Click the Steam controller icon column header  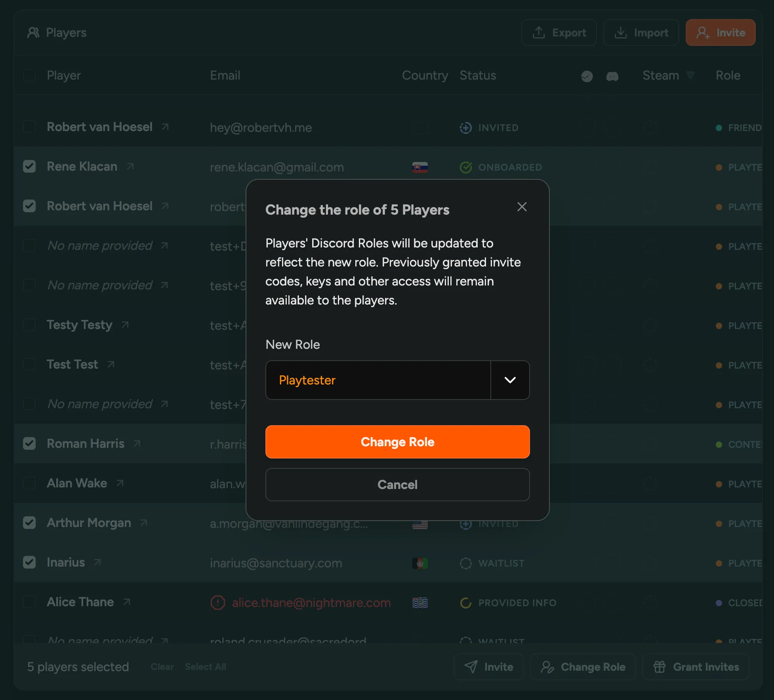pyautogui.click(x=587, y=76)
